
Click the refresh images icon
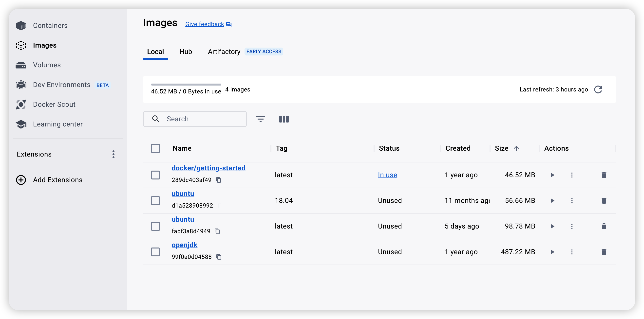click(598, 89)
